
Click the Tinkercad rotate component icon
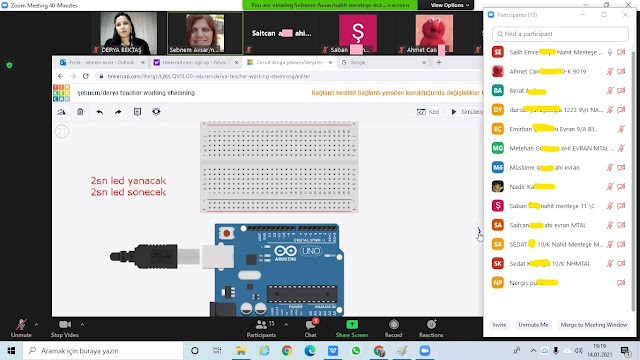tap(61, 112)
